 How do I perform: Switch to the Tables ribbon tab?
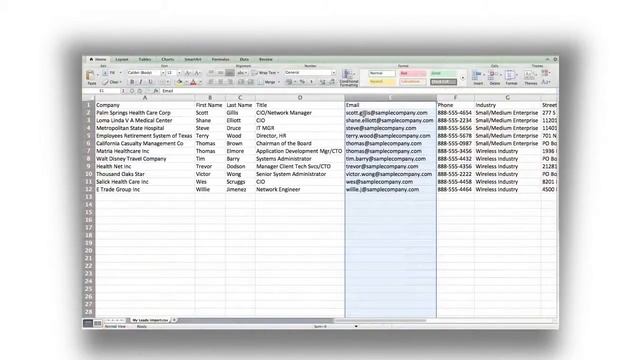pos(144,59)
